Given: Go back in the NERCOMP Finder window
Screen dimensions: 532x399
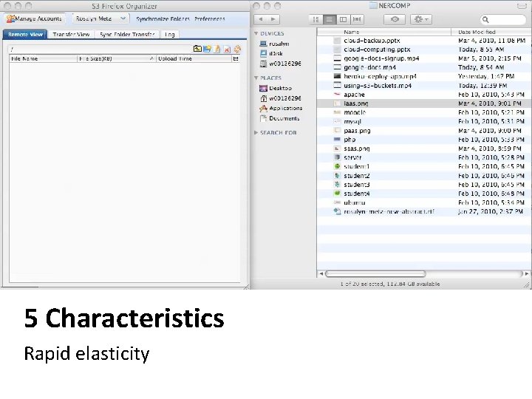Looking at the screenshot, I should coord(261,19).
